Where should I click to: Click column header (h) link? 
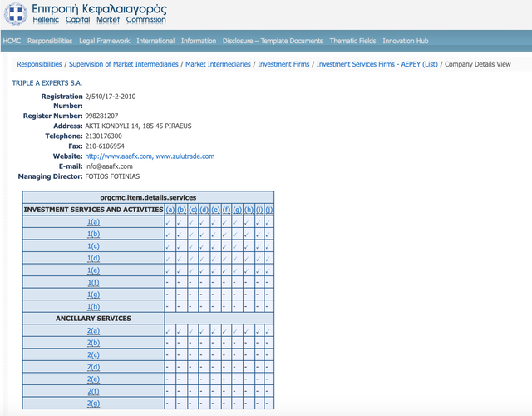pos(249,210)
